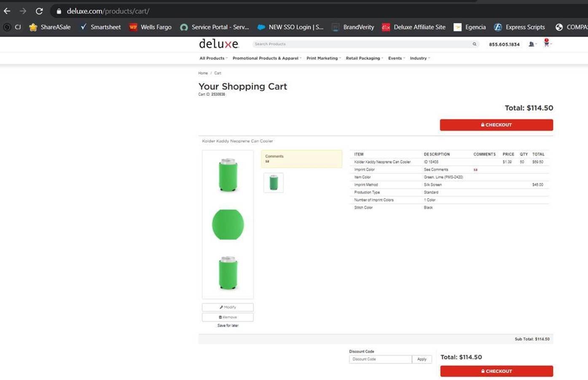The image size is (588, 380).
Task: Click the Deluxe logo
Action: tap(219, 44)
